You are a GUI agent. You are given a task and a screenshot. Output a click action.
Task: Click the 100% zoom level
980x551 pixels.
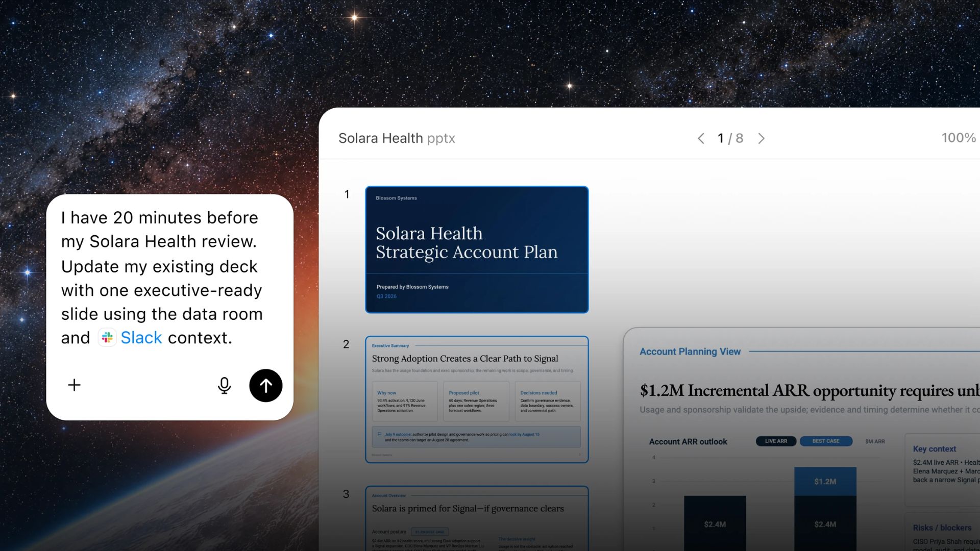tap(959, 138)
